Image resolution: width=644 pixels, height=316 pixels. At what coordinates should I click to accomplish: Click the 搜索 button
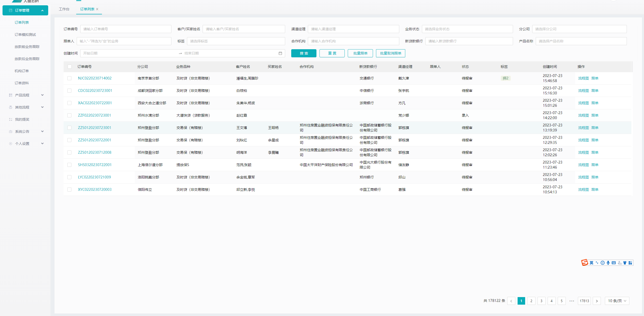[304, 53]
